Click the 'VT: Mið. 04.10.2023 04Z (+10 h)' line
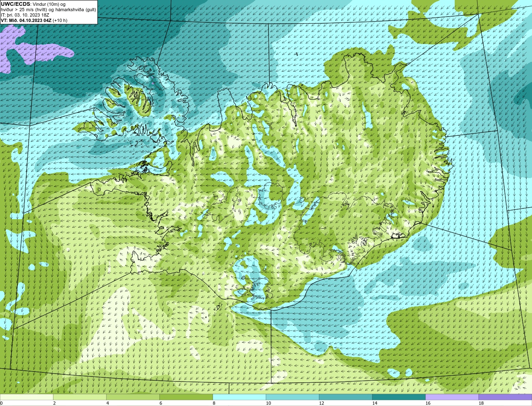This screenshot has width=532, height=406. pyautogui.click(x=34, y=20)
